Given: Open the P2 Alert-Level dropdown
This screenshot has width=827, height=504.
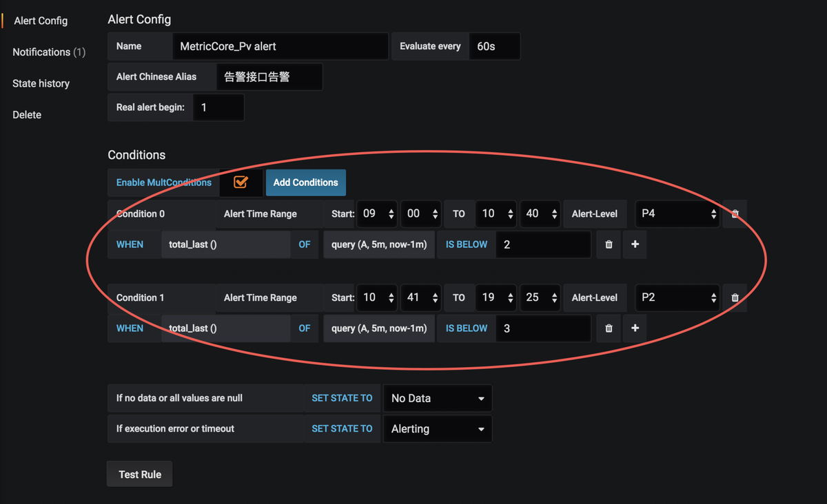Looking at the screenshot, I should click(677, 298).
